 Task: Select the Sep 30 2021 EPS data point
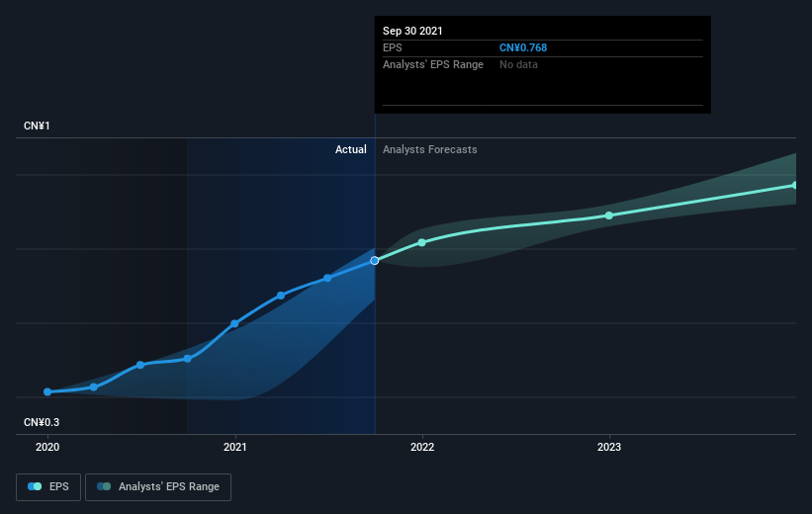[375, 260]
